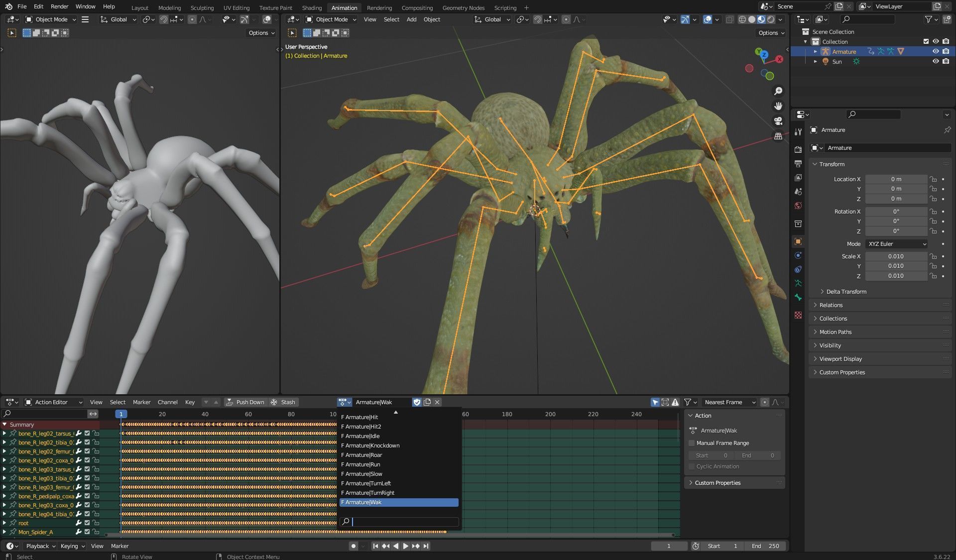Select the Armature|Roar action from list
Viewport: 956px width, 560px height.
(399, 455)
